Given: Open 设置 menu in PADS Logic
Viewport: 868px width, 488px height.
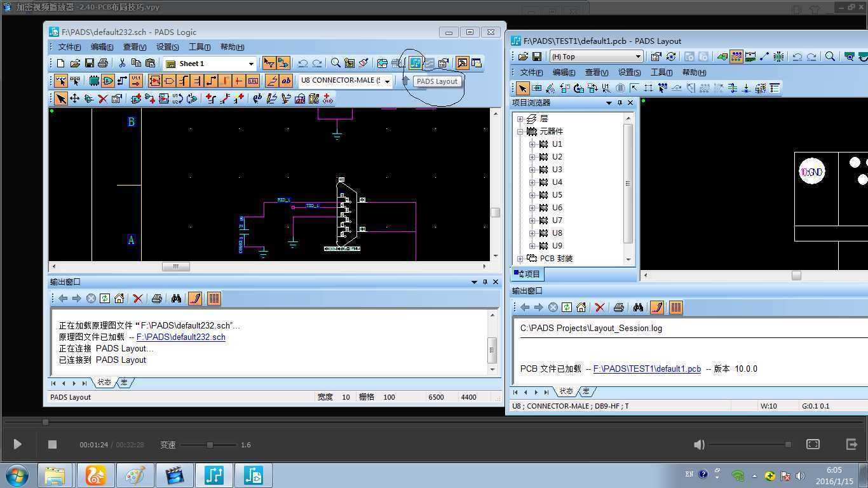Looking at the screenshot, I should (x=168, y=47).
